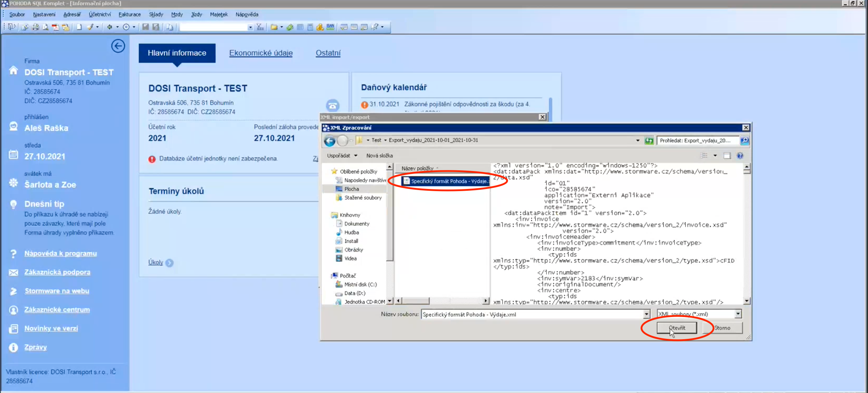This screenshot has height=393, width=868.
Task: Open the Fakturace menu
Action: 129,14
